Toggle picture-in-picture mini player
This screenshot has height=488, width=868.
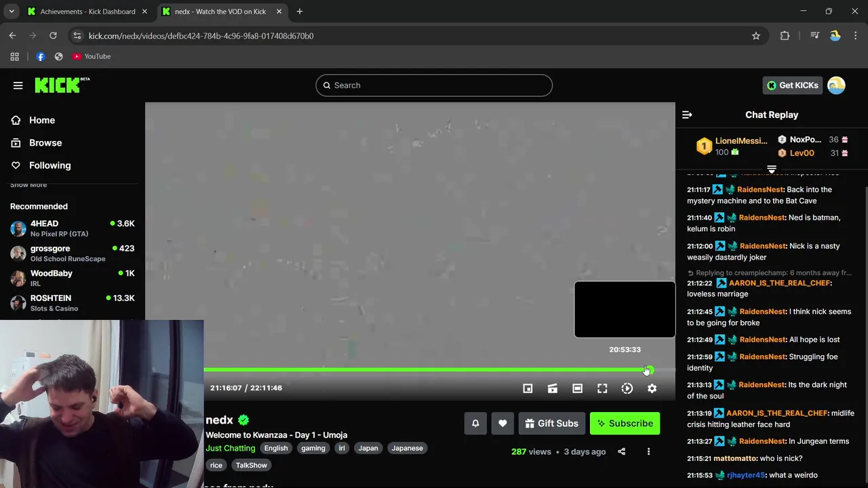coord(528,388)
